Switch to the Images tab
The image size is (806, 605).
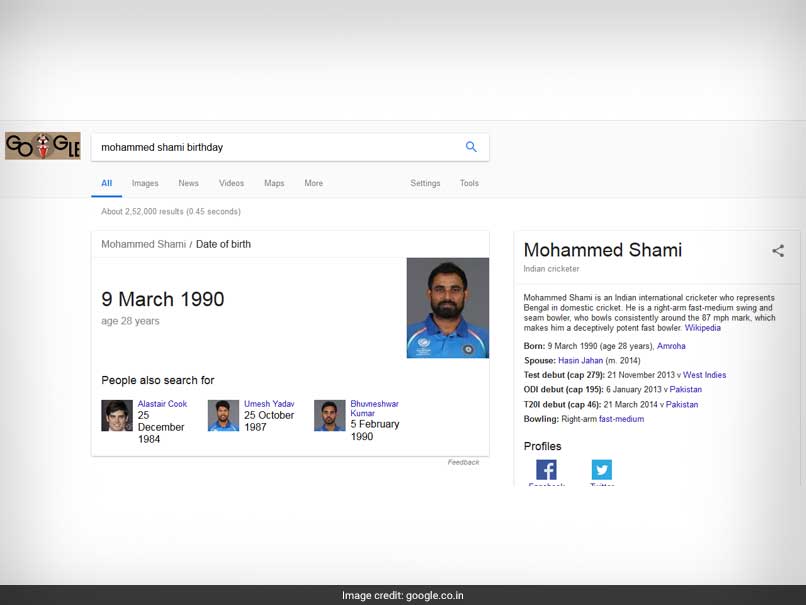[145, 183]
